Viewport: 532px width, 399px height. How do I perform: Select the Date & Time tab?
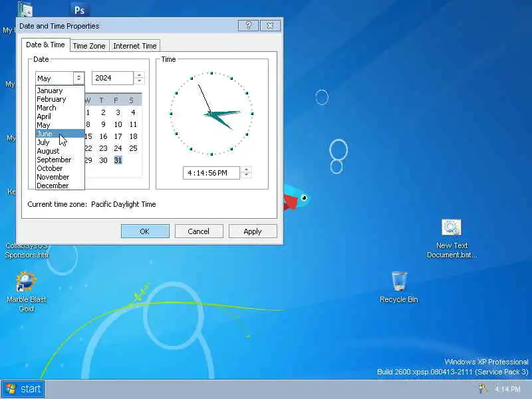(45, 45)
